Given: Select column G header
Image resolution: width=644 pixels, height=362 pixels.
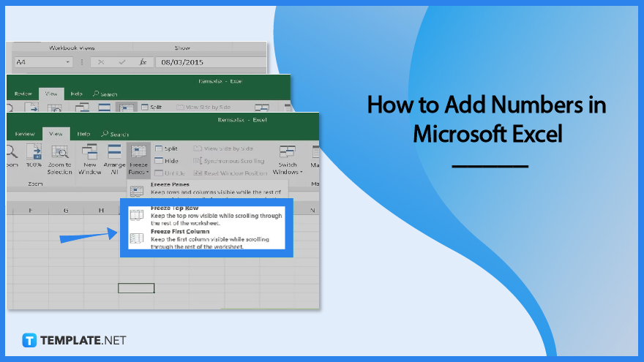Looking at the screenshot, I should tap(66, 210).
